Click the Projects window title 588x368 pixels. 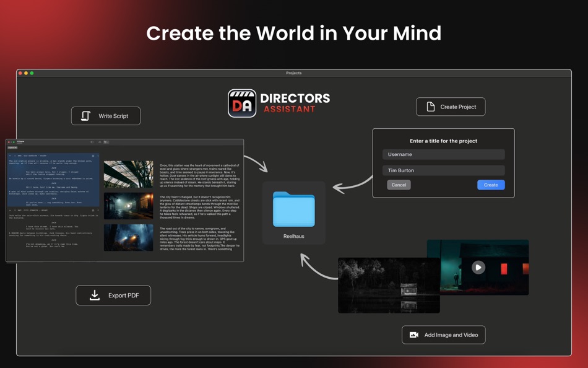coord(293,73)
